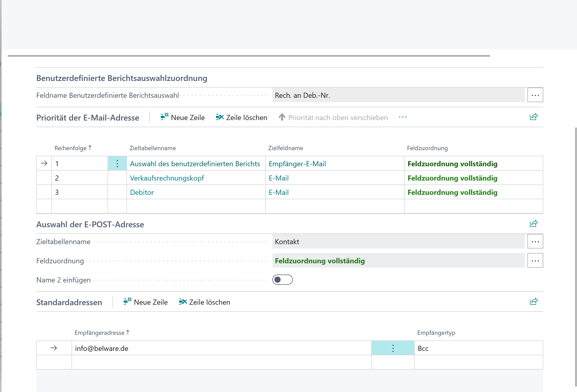Image resolution: width=577 pixels, height=392 pixels.
Task: Open lookup for Feldname Benutzerdefinierte Berichtsauswahl
Action: [535, 95]
